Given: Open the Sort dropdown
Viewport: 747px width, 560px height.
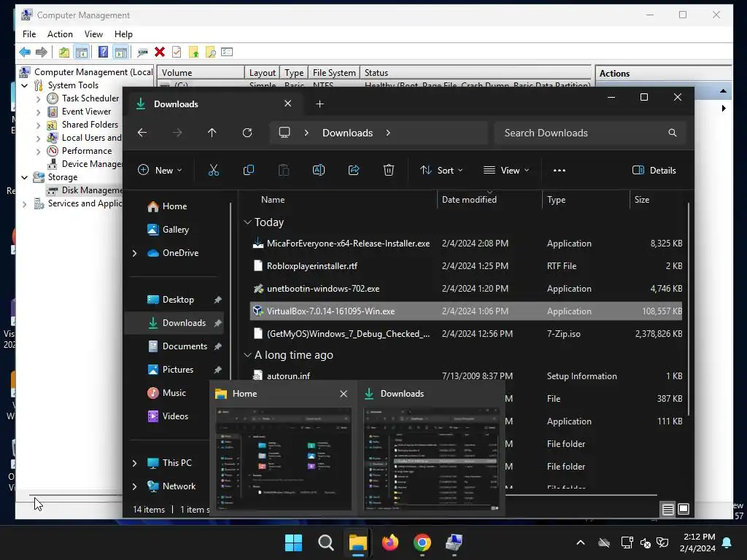Looking at the screenshot, I should point(441,170).
